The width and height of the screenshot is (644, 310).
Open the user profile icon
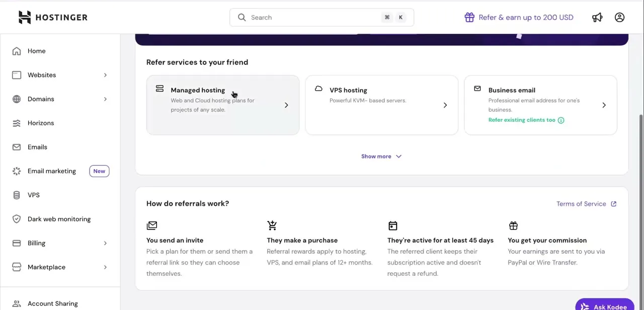(x=619, y=17)
